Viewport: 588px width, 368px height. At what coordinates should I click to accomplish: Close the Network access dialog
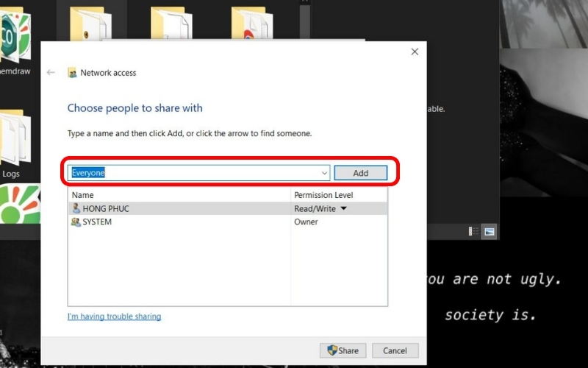pos(415,52)
